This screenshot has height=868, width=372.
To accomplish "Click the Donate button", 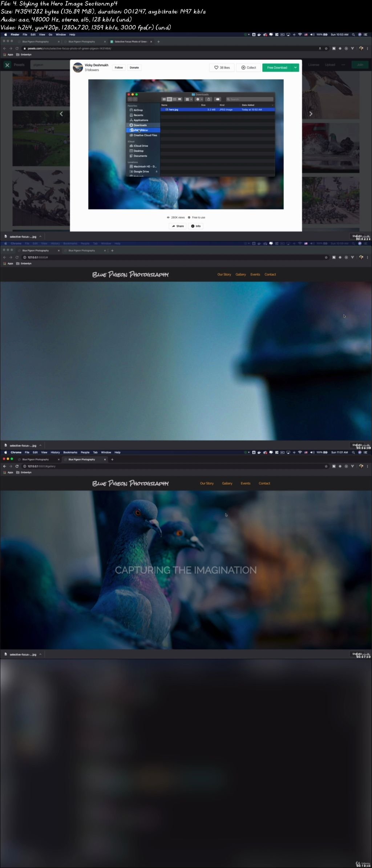I will click(x=134, y=68).
